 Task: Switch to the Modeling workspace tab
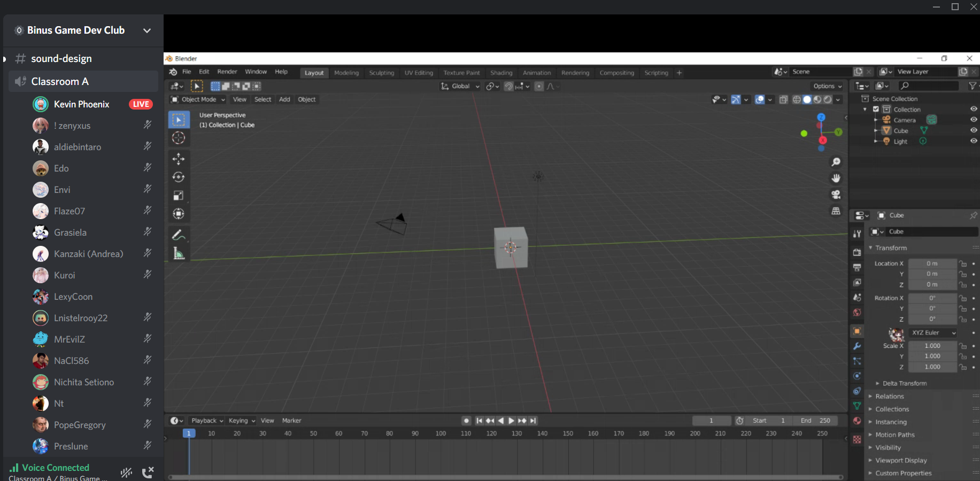346,73
